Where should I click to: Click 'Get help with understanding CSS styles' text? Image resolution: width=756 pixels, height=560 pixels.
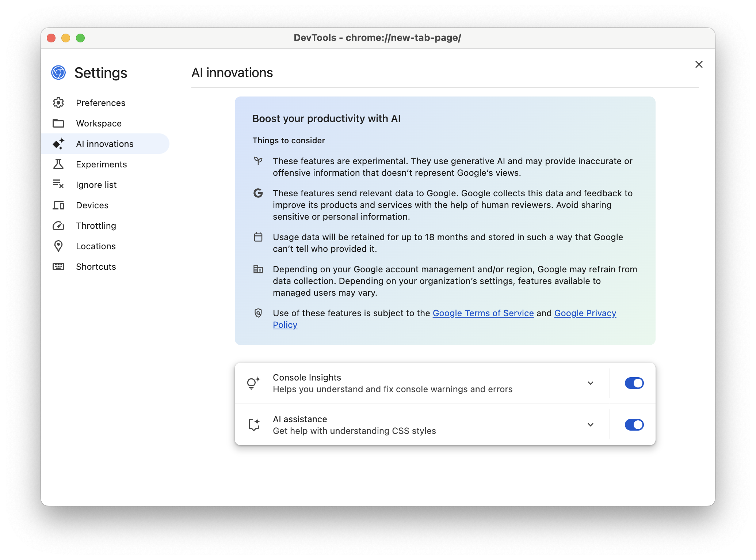[354, 431]
